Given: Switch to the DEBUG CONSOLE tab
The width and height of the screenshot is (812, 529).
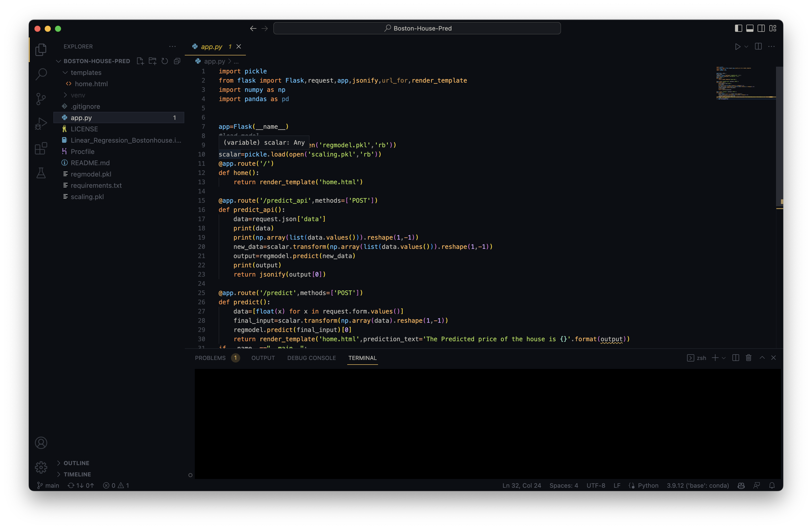Looking at the screenshot, I should coord(311,358).
